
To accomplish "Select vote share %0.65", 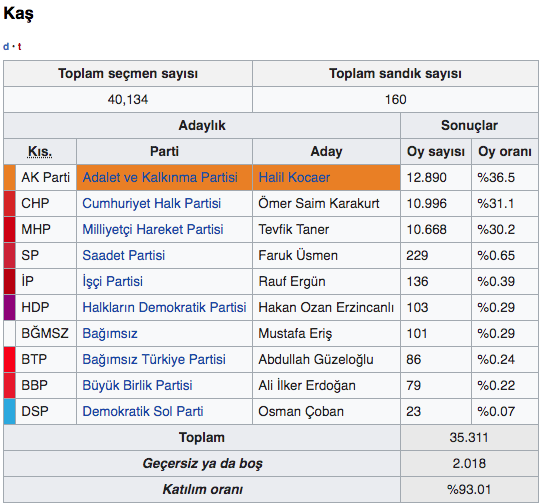I will (x=496, y=255).
